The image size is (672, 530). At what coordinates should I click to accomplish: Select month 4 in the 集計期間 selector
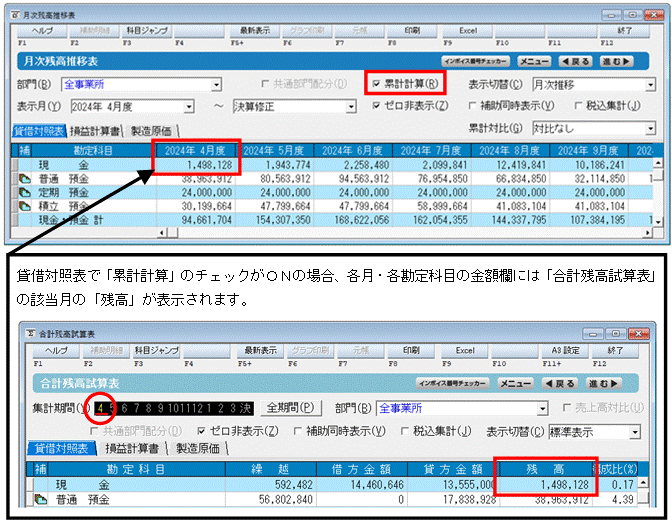pos(100,408)
